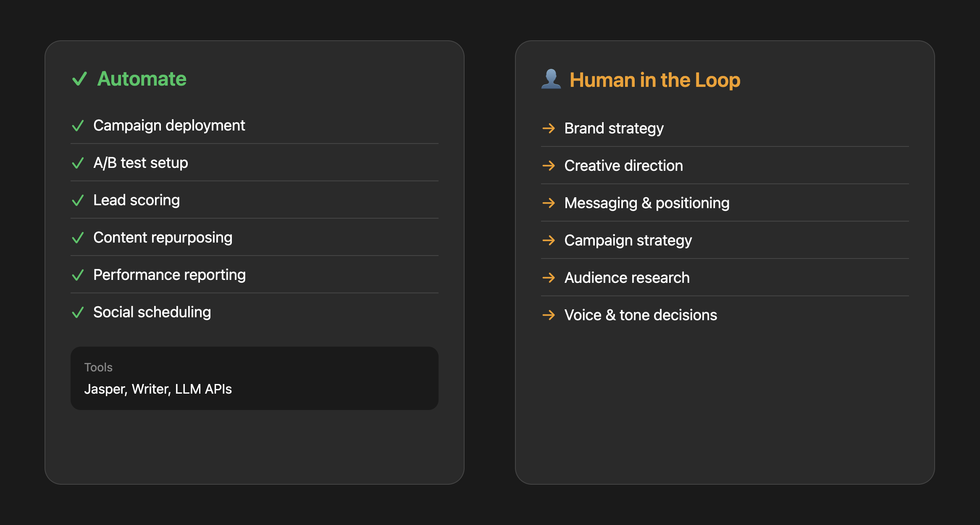980x525 pixels.
Task: Select the Human in the Loop heading
Action: (x=654, y=80)
